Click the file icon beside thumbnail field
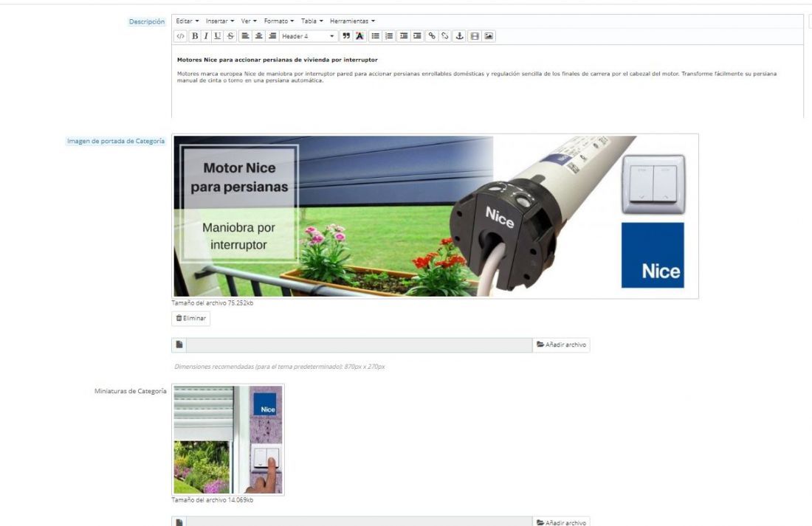The width and height of the screenshot is (812, 526). (179, 522)
